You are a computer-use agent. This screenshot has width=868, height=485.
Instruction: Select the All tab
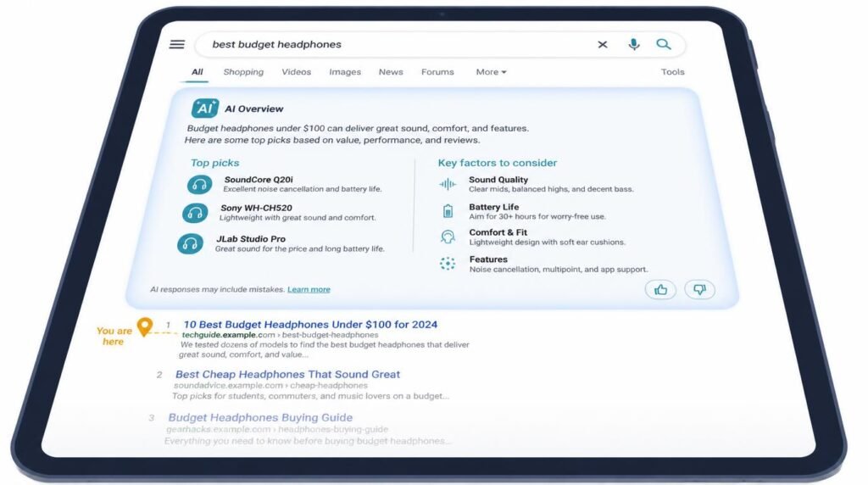[197, 72]
